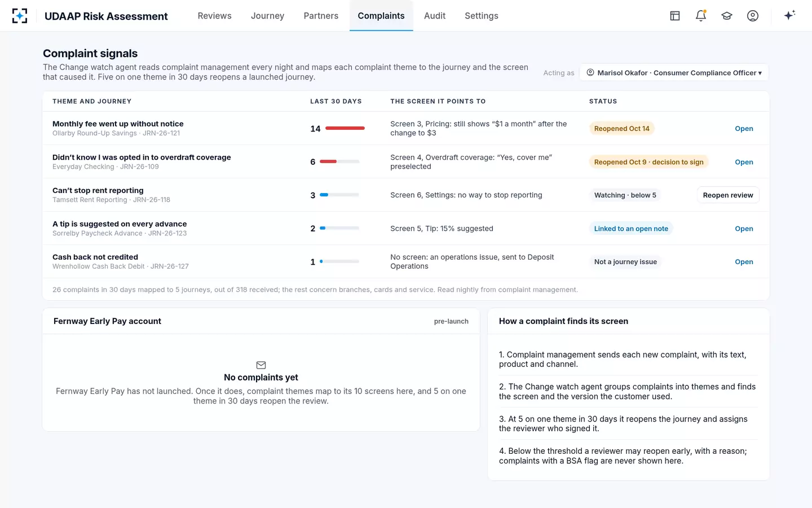
Task: Select the Complaints tab
Action: 381,16
